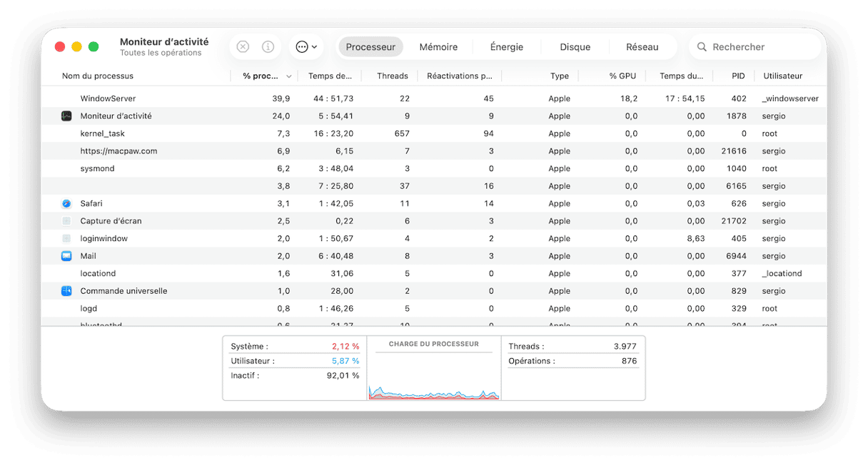868x465 pixels.
Task: Sort by Temps de processeur column header
Action: 330,76
